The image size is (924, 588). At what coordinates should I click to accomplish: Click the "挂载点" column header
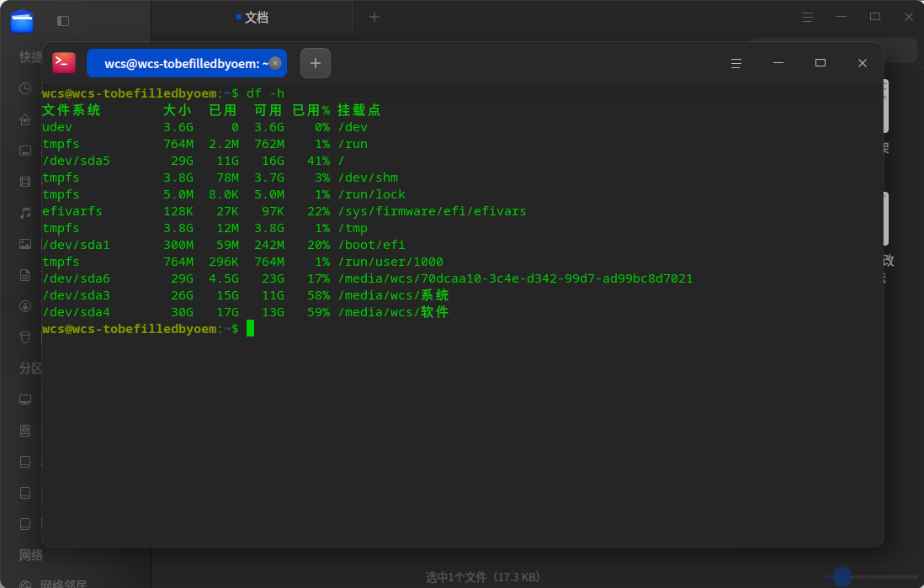(x=358, y=110)
